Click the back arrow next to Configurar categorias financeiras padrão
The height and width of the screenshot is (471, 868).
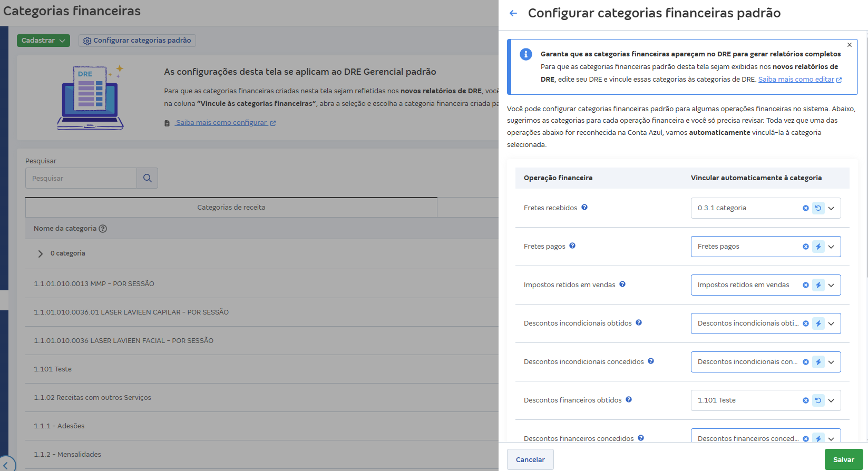[513, 13]
